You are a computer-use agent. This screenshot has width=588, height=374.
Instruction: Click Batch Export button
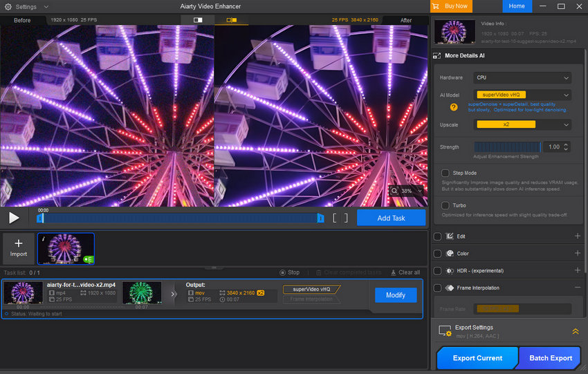tap(551, 358)
